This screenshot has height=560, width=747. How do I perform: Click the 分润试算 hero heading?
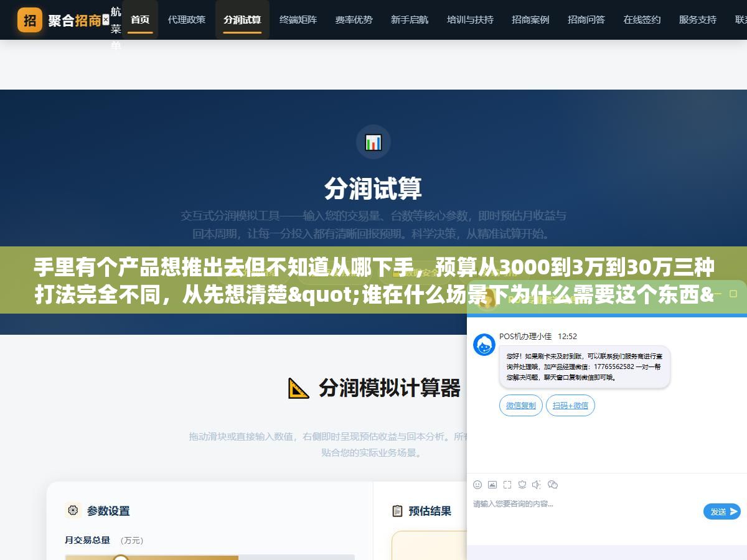[x=373, y=189]
